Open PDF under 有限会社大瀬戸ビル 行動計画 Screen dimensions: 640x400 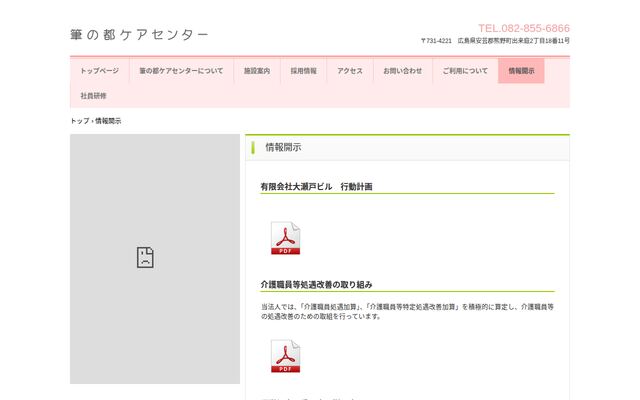click(285, 238)
